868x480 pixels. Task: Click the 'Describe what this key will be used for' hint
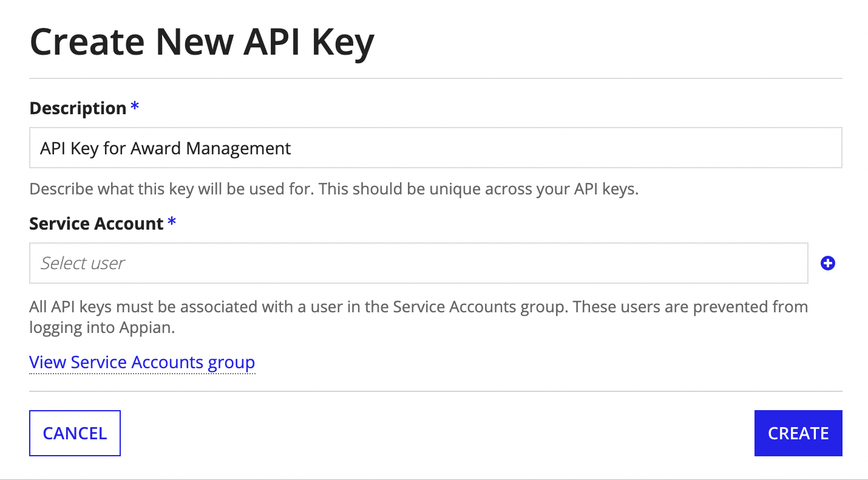(334, 189)
